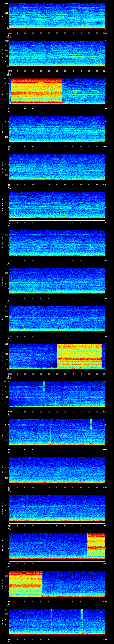Click the spectrogram panel starting at 5:30:00
This screenshot has height=644, width=114.
pos(57,53)
